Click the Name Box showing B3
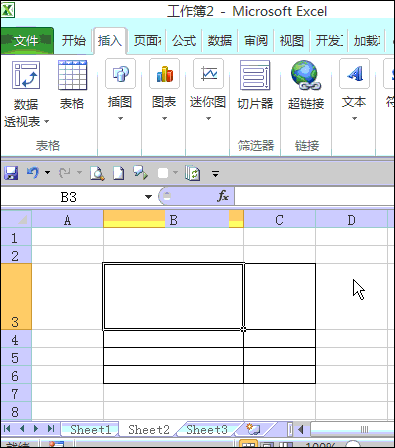 (69, 197)
